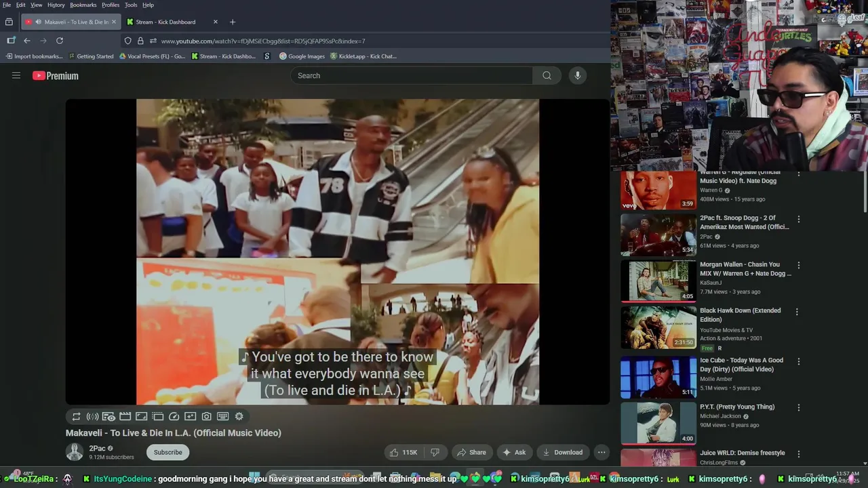Viewport: 868px width, 488px height.
Task: Open the YouTube hamburger guide menu
Action: [16, 75]
